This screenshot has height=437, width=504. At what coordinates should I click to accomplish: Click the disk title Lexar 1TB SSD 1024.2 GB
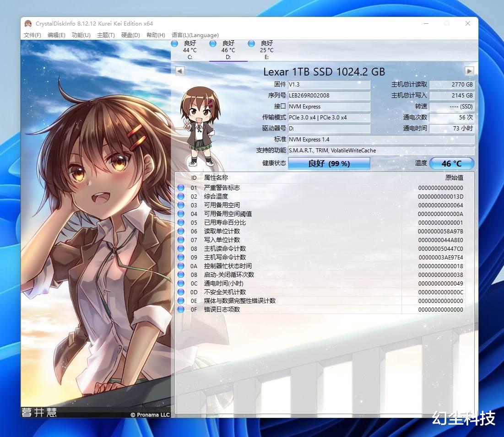coord(324,71)
